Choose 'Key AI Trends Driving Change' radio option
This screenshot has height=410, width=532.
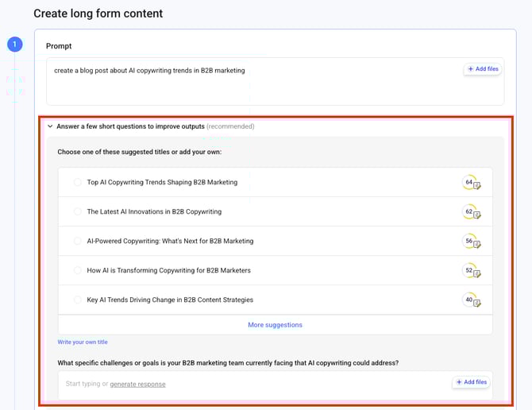click(78, 300)
